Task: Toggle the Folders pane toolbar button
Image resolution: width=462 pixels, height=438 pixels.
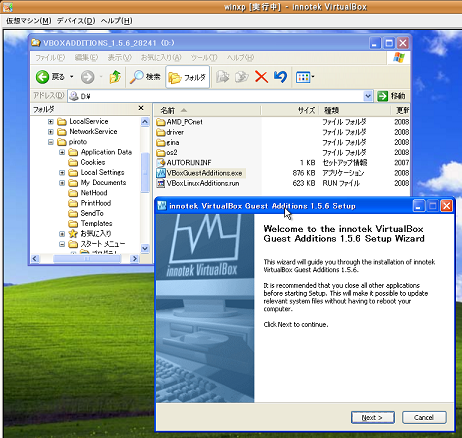Action: tap(187, 77)
